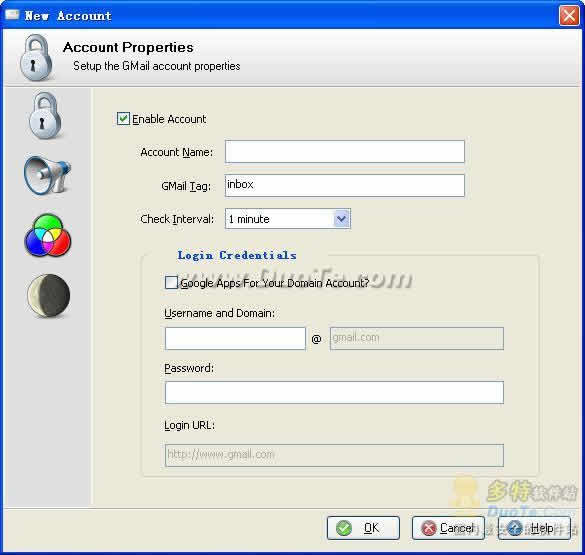
Task: Click the Username and Domain label
Action: (x=219, y=313)
